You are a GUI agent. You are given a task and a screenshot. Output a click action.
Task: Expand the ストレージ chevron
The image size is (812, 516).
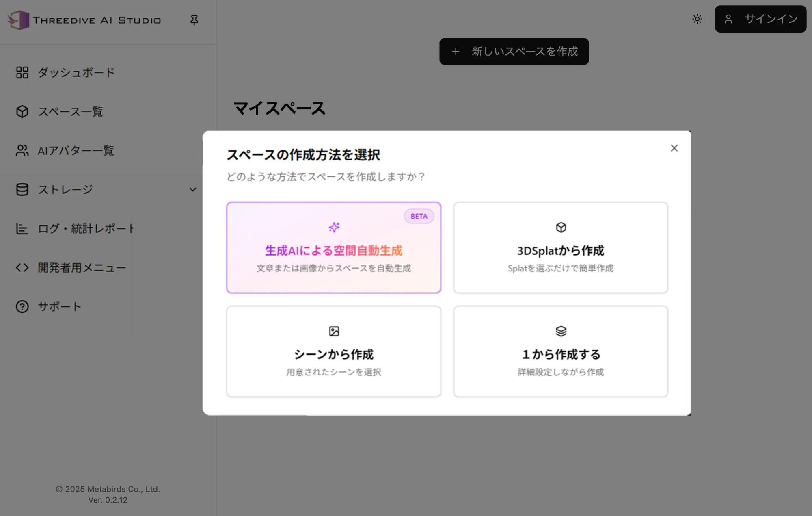193,189
